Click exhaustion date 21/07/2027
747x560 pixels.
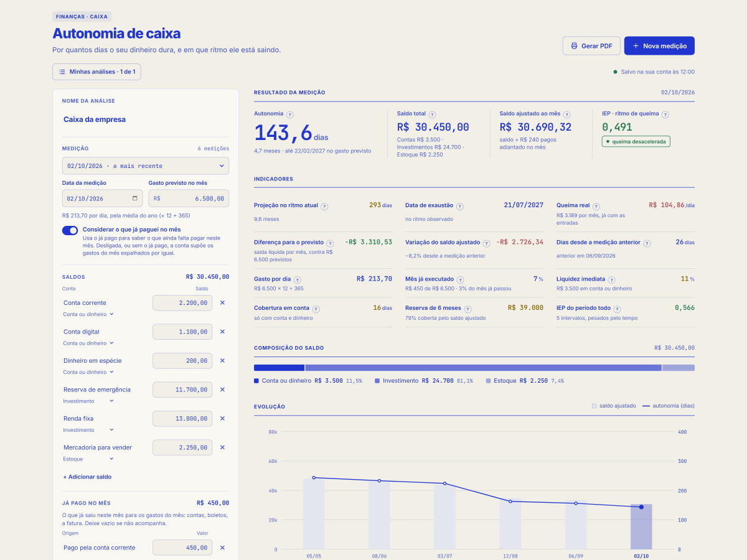[x=524, y=205]
